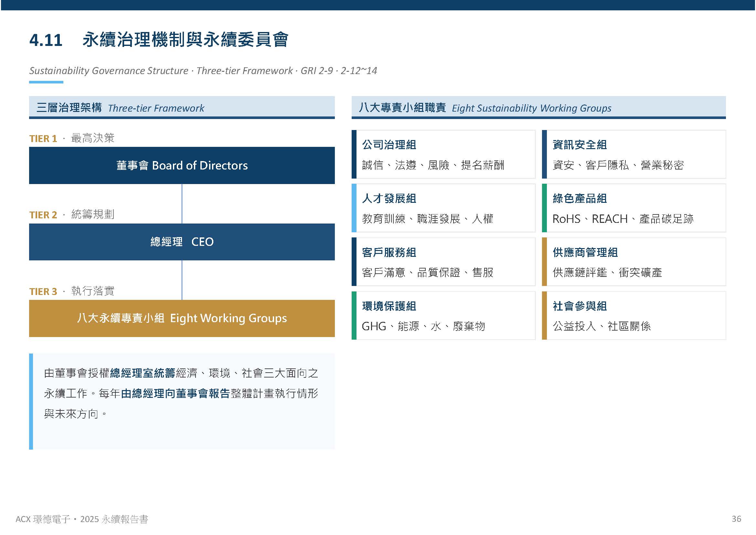
Task: Click the 總經理 CEO box
Action: point(182,242)
